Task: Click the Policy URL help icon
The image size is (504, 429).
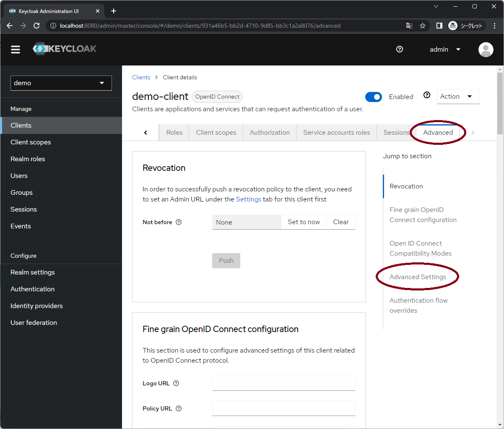Action: (178, 408)
